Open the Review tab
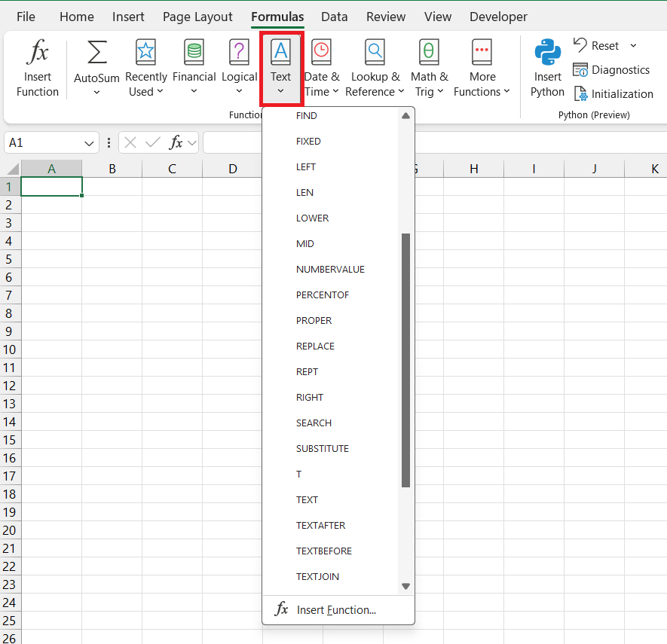This screenshot has height=644, width=667. pos(385,16)
